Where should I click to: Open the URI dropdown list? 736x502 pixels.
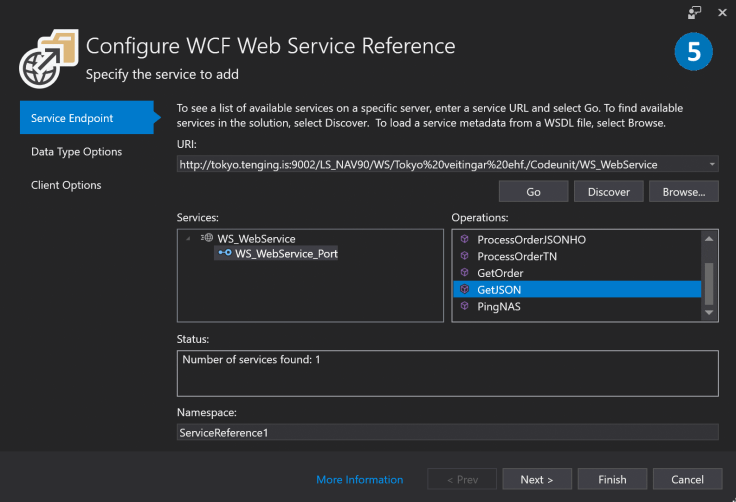711,163
